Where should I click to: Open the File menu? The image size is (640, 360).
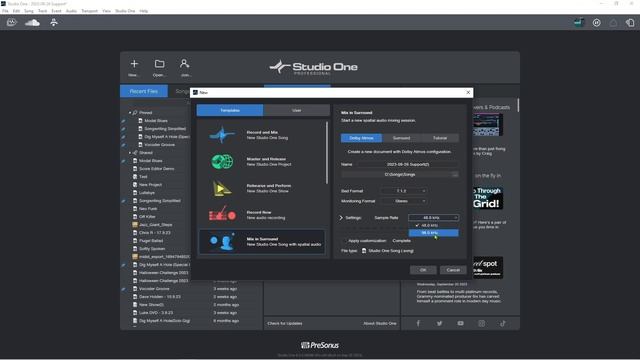click(5, 11)
